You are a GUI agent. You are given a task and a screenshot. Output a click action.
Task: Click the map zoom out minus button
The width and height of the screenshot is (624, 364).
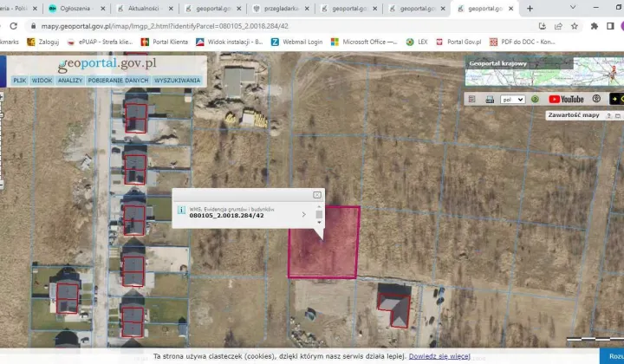(1, 185)
